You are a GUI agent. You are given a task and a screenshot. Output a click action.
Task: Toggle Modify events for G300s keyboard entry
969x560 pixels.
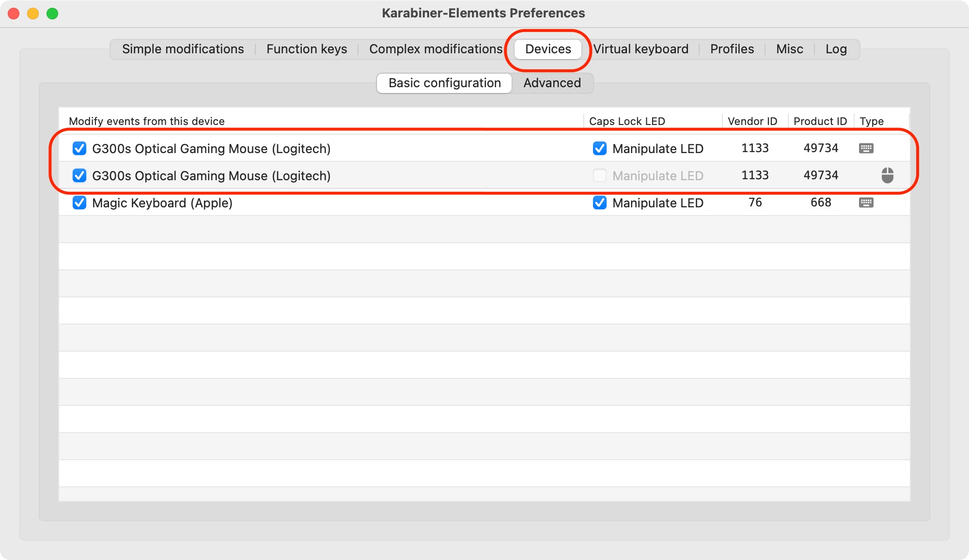tap(79, 148)
